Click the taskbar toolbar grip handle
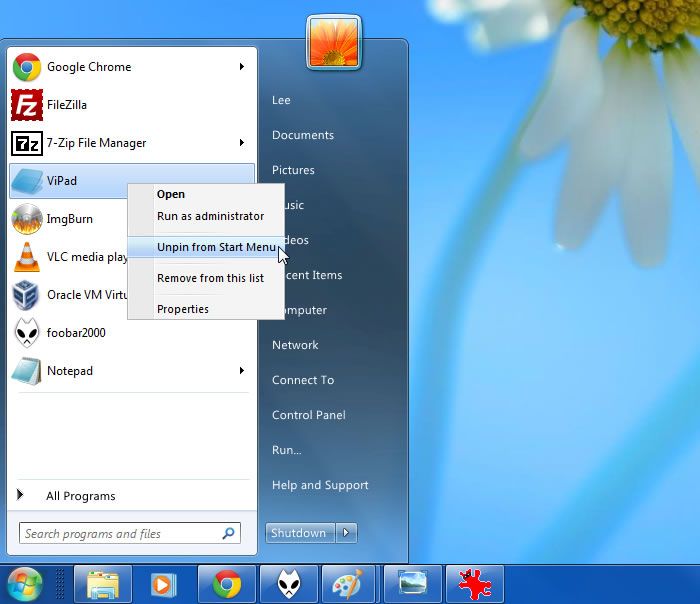700x604 pixels. (x=59, y=584)
